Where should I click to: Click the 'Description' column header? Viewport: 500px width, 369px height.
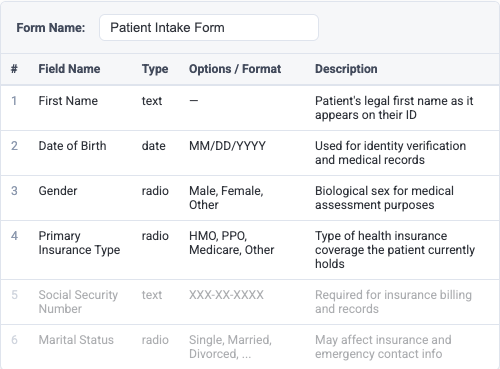click(346, 69)
